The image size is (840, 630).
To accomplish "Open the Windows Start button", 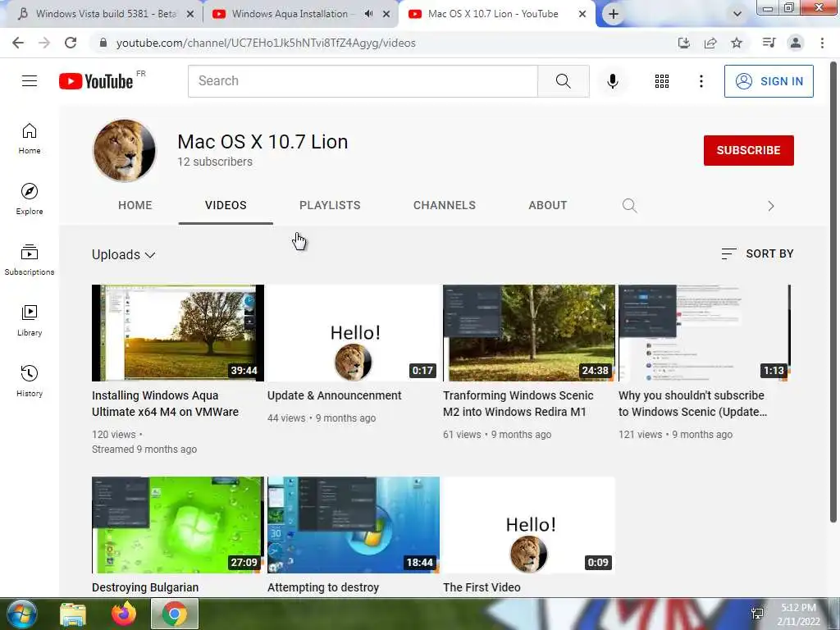I will [21, 614].
